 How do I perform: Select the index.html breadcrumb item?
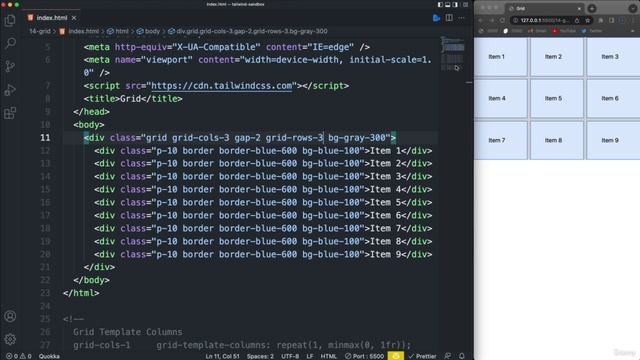pos(79,31)
